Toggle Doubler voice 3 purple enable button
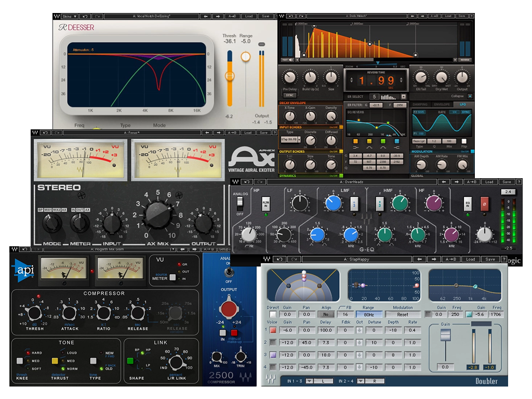Screen dimensions: 532x399 click(273, 355)
